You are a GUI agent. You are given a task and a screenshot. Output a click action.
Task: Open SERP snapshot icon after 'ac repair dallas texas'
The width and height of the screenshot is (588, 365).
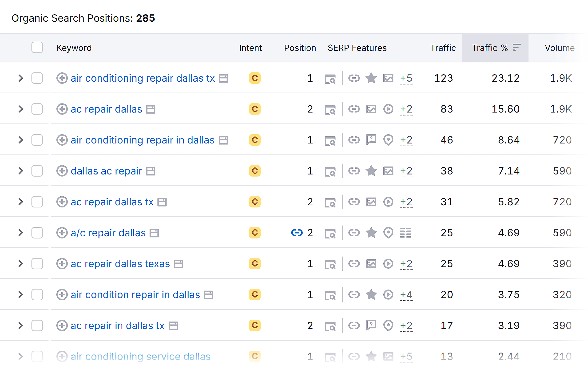pyautogui.click(x=179, y=264)
